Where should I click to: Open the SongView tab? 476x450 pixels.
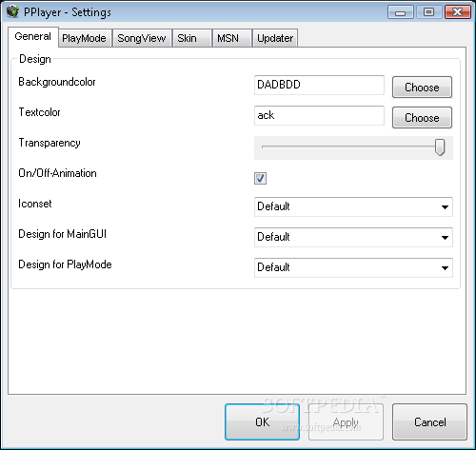click(x=142, y=38)
